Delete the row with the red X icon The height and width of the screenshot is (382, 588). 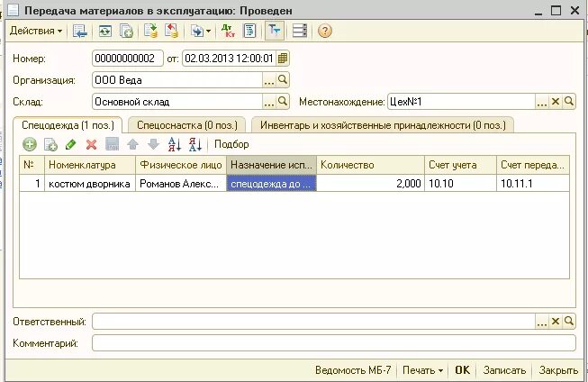coord(91,144)
